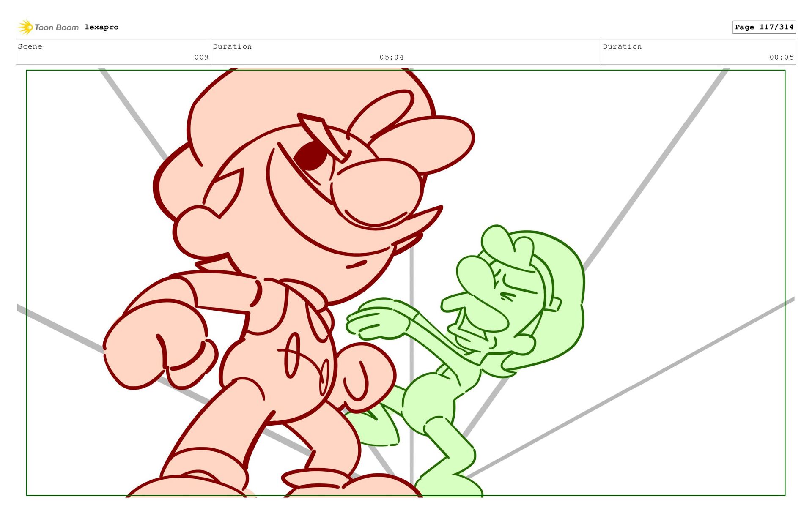The width and height of the screenshot is (812, 524).
Task: Click the duration value '00:05'
Action: tap(782, 57)
